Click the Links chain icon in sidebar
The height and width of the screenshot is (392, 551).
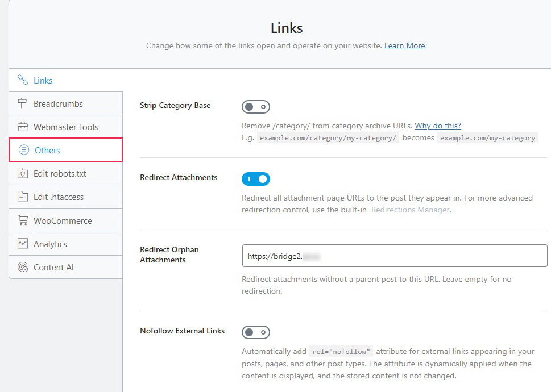[x=23, y=80]
